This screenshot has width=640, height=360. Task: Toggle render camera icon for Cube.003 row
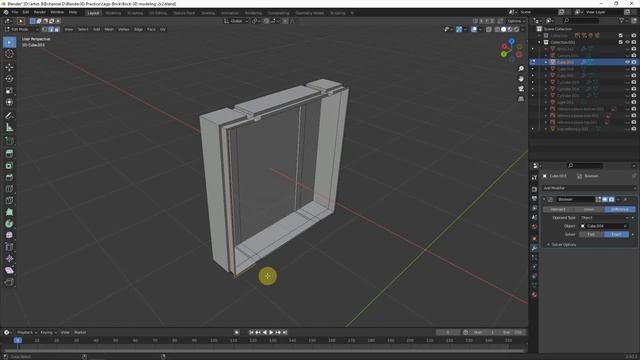pos(634,62)
